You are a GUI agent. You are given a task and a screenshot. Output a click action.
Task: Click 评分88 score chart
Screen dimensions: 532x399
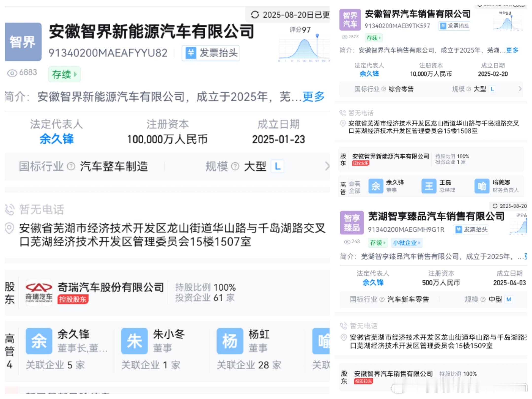click(507, 21)
